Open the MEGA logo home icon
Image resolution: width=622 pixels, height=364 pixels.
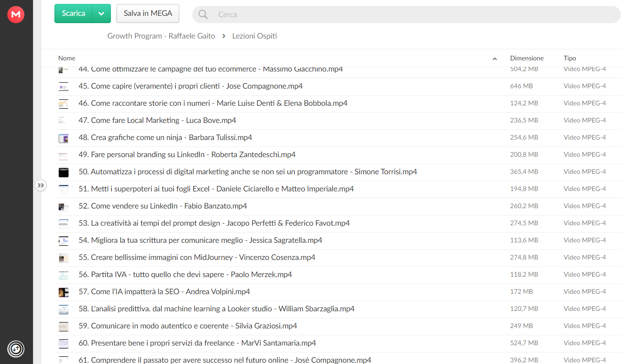16,15
